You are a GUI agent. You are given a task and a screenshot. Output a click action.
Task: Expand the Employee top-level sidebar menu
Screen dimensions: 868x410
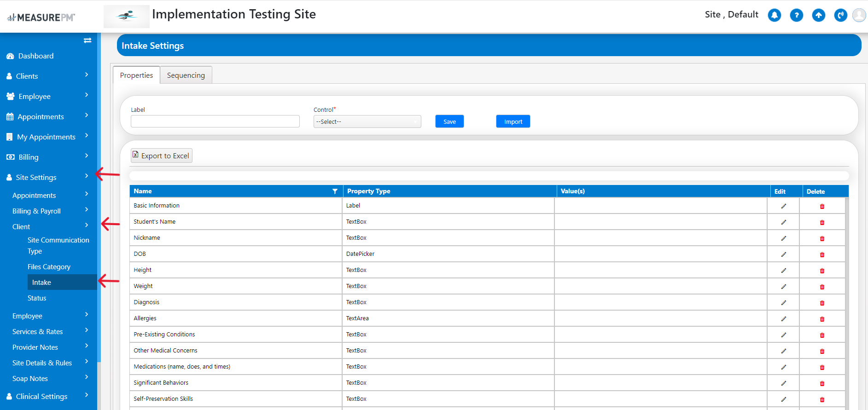coord(48,96)
